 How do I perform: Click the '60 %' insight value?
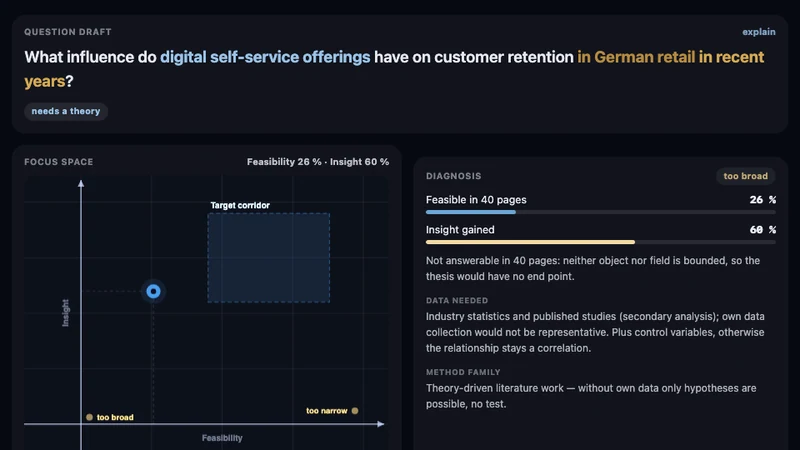pos(763,230)
